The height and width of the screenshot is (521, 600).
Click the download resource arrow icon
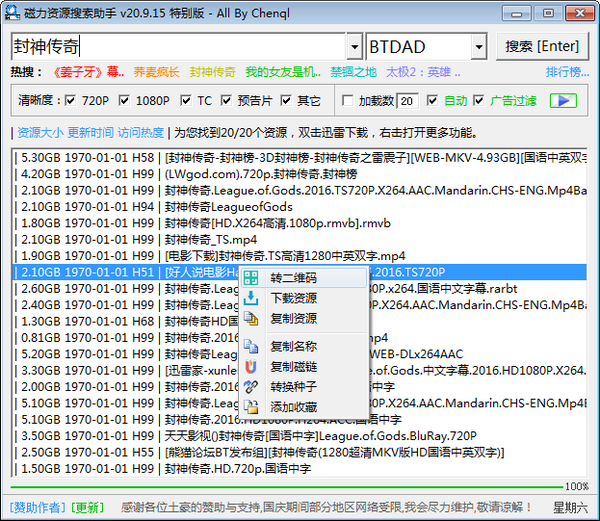[x=251, y=298]
